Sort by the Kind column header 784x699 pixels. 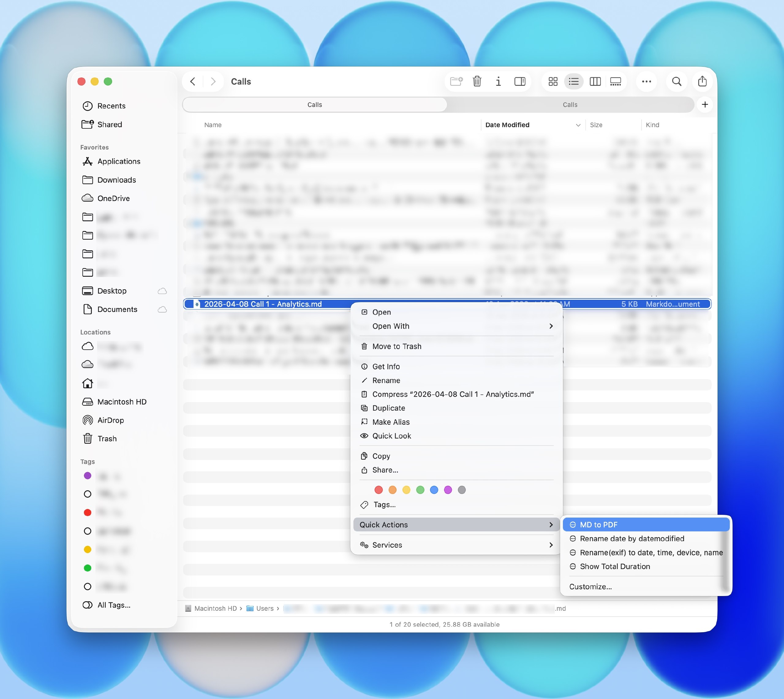click(x=652, y=125)
